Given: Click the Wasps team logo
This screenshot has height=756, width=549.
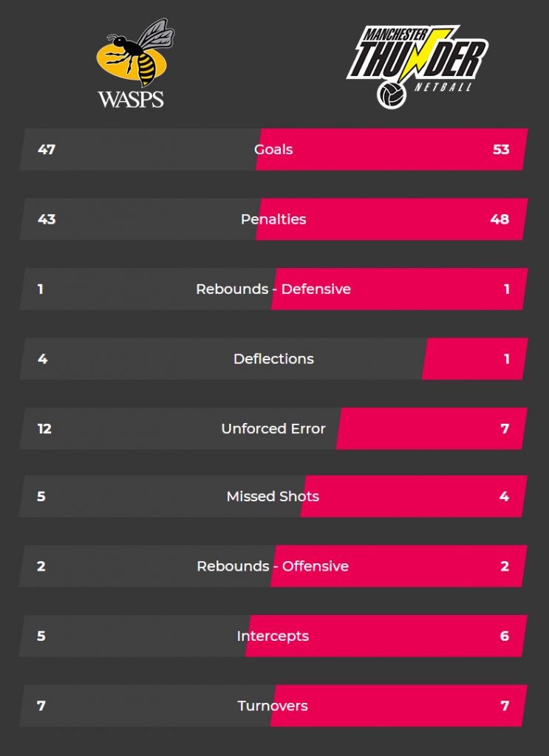Looking at the screenshot, I should tap(134, 63).
